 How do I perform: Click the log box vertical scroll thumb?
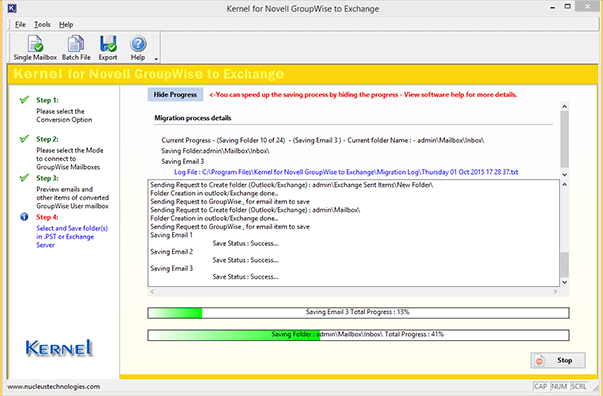tap(564, 265)
